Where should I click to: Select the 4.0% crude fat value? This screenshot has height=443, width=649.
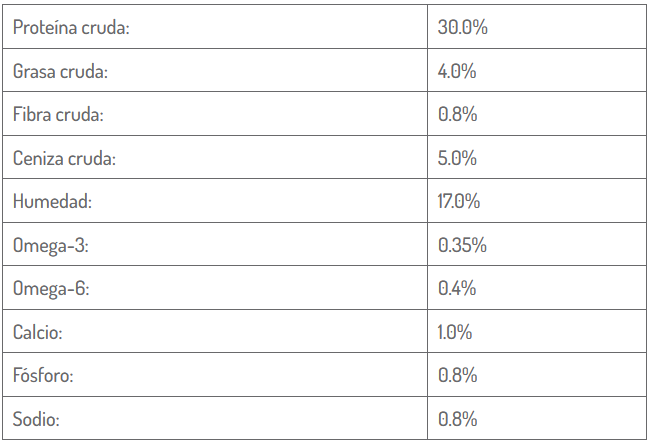pyautogui.click(x=457, y=72)
